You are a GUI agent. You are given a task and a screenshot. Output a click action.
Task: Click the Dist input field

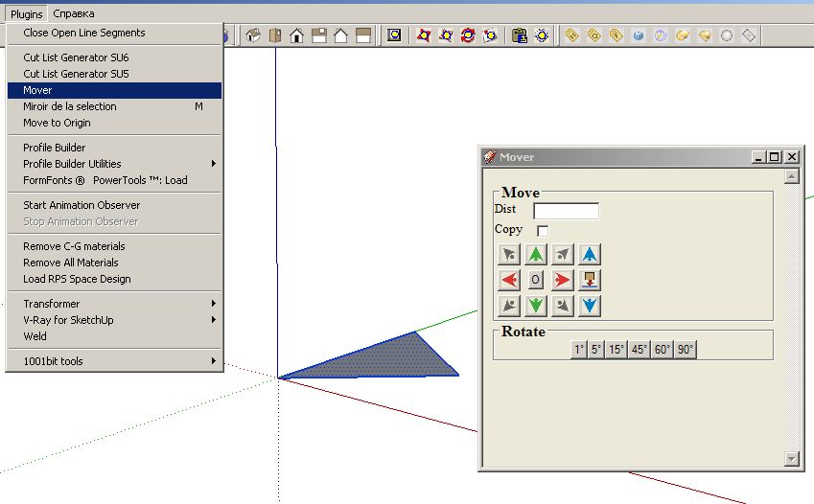point(566,211)
